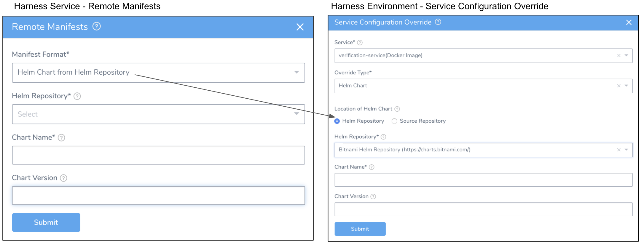Click help icon beside Service Configuration Override title
The width and height of the screenshot is (644, 250).
click(438, 22)
